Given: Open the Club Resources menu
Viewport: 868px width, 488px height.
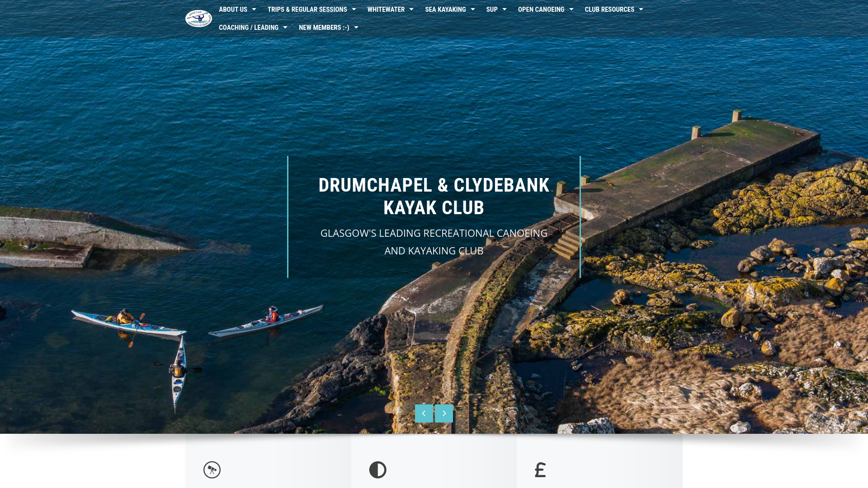Looking at the screenshot, I should (x=609, y=9).
